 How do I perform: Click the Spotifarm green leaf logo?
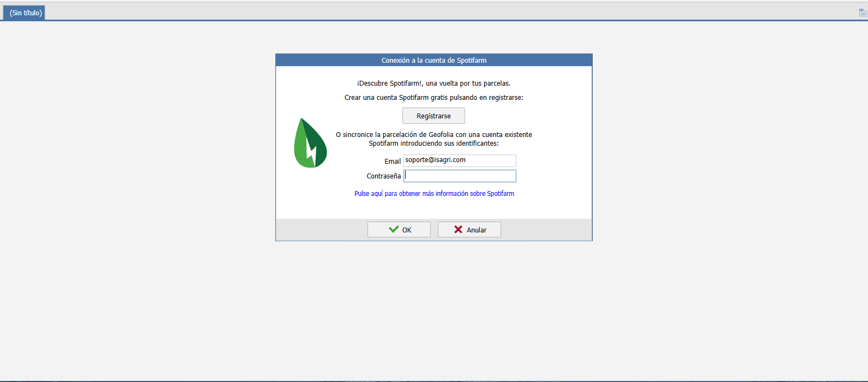point(310,143)
